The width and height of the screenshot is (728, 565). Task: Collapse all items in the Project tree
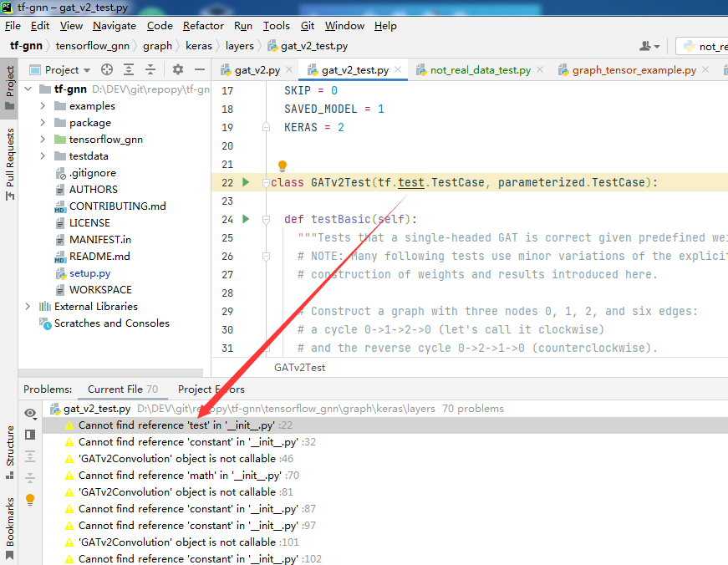[150, 69]
